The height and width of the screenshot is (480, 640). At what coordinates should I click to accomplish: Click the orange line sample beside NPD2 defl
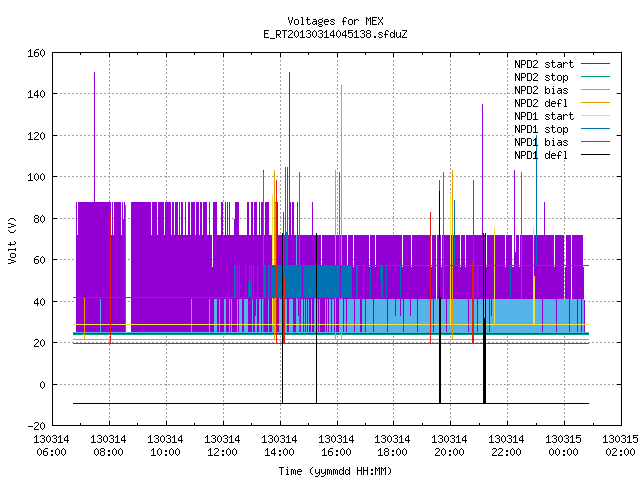pos(595,103)
